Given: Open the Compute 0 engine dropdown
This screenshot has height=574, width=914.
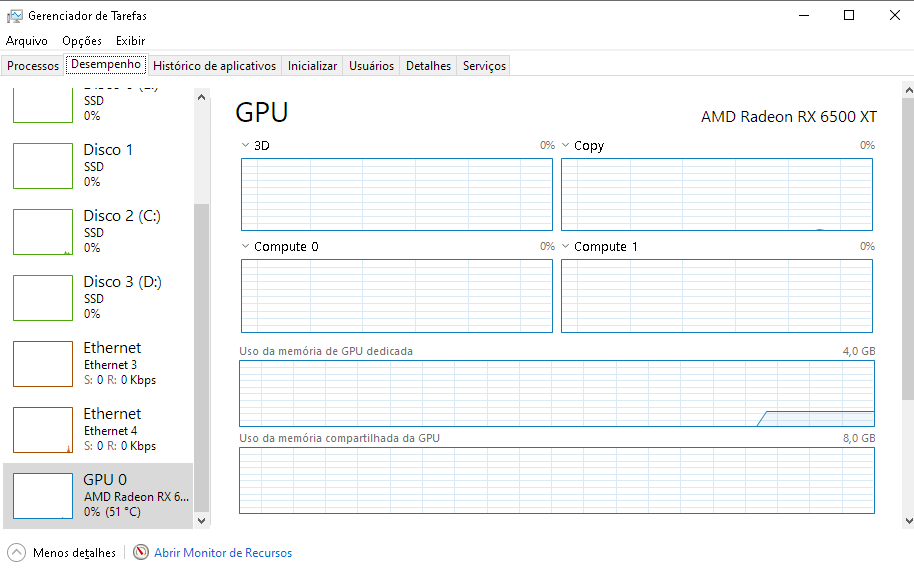Looking at the screenshot, I should 245,246.
